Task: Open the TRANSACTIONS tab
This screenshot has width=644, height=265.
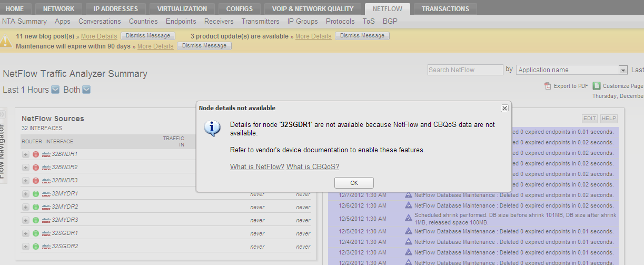Action: point(445,8)
